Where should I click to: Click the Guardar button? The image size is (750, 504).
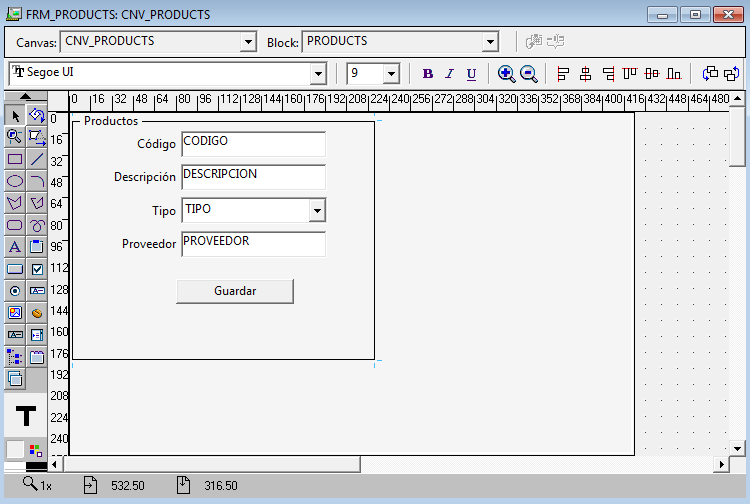click(x=235, y=291)
